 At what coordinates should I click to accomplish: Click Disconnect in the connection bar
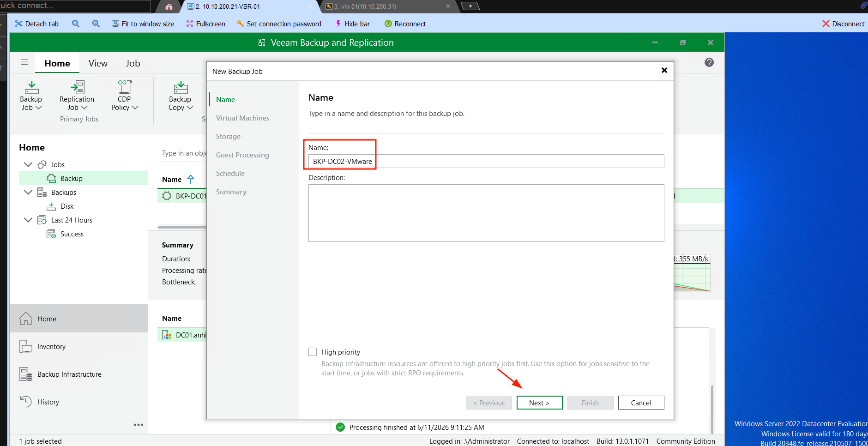tap(843, 24)
